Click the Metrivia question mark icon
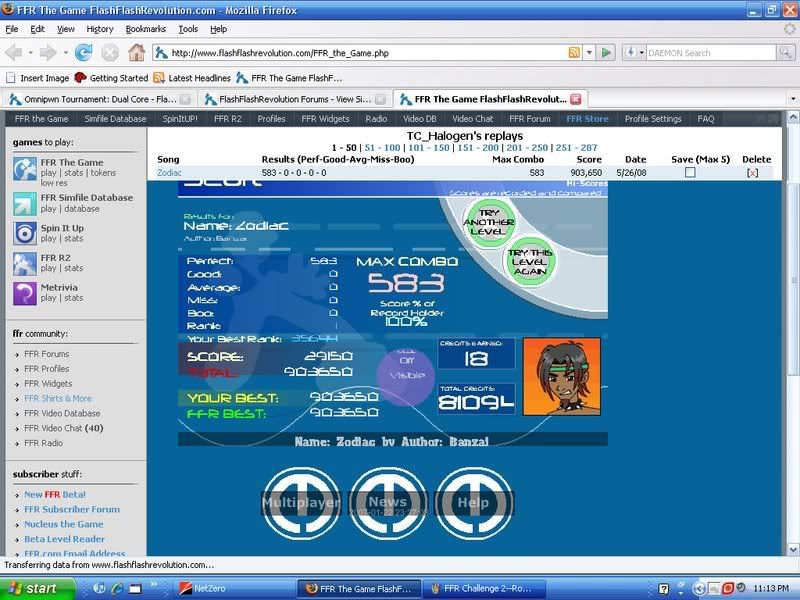The width and height of the screenshot is (800, 600). tap(25, 292)
